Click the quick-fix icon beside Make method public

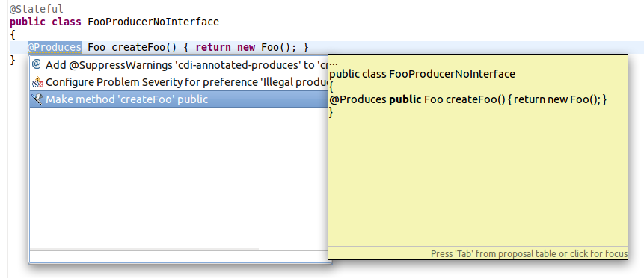[37, 99]
